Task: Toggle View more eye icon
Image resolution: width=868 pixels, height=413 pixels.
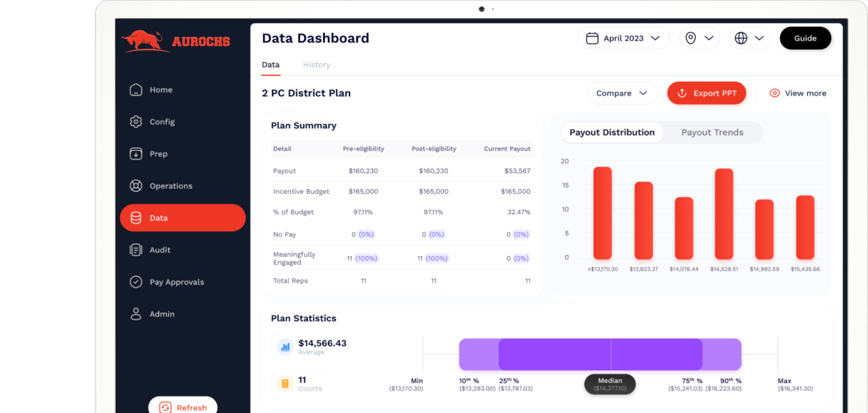Action: 775,93
